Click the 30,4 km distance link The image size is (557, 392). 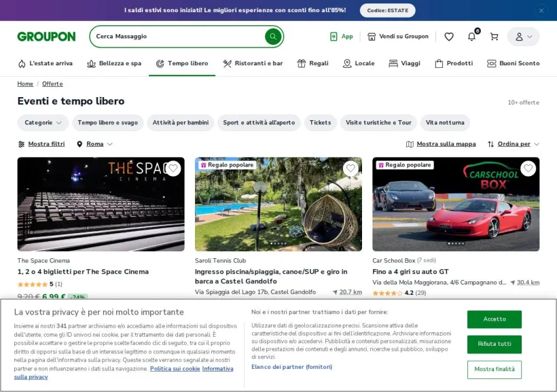point(528,283)
